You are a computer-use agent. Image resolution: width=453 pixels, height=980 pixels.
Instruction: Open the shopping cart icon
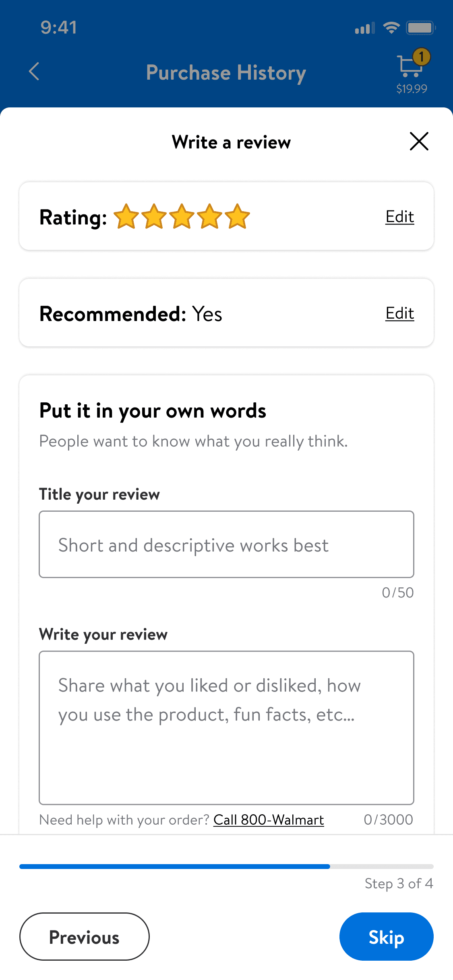click(x=410, y=66)
